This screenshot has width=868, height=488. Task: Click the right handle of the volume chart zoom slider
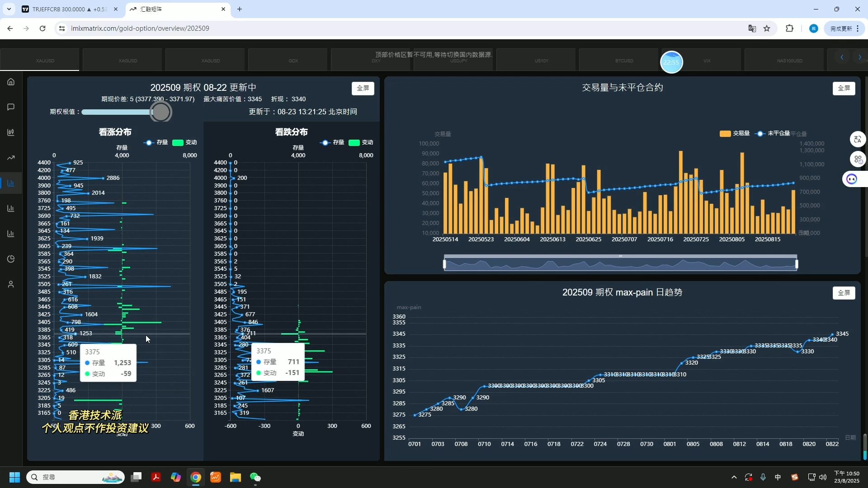(x=797, y=264)
